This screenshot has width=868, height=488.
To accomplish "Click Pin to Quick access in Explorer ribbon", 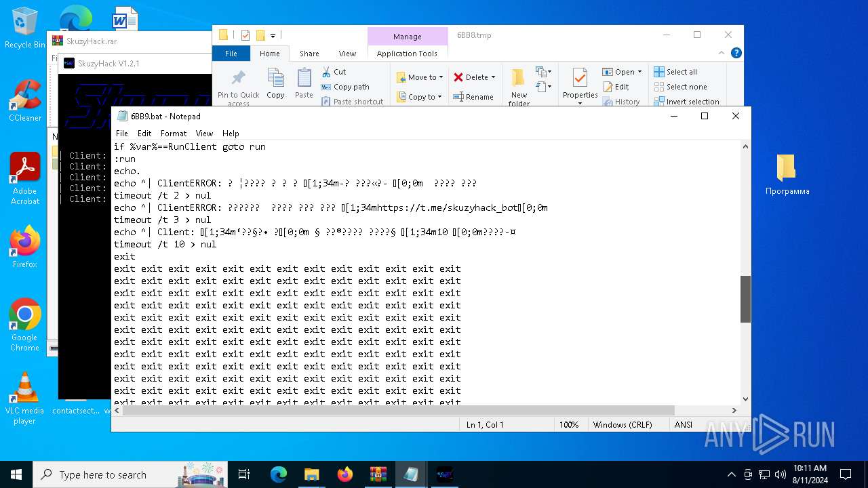I will click(238, 87).
